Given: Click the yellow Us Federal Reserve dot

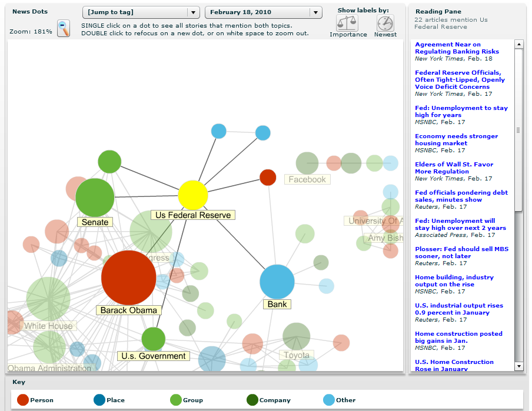Looking at the screenshot, I should 193,195.
